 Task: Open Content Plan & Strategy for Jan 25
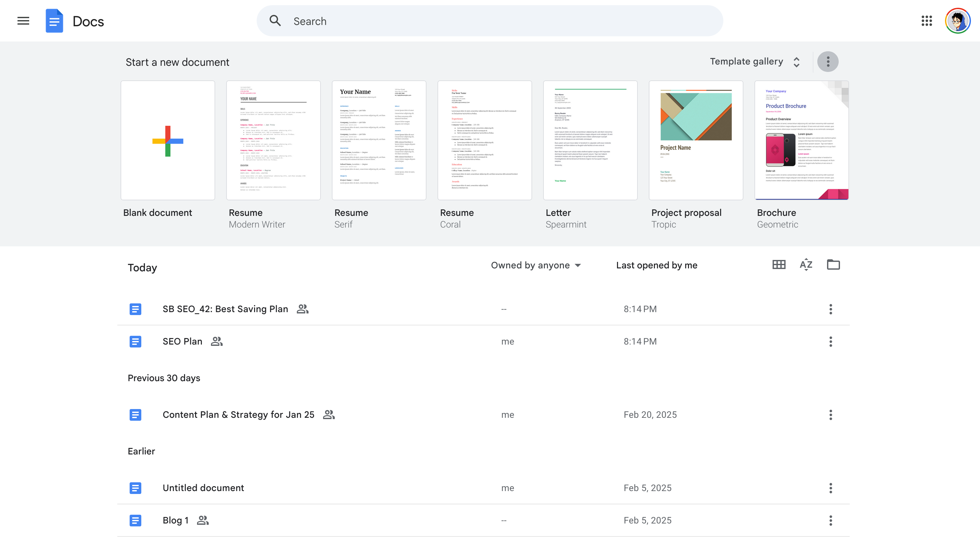click(238, 415)
